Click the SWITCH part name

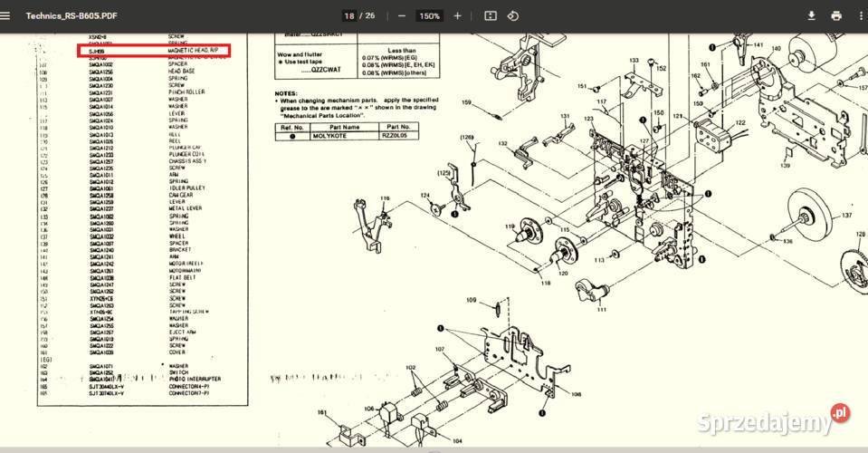click(x=178, y=372)
